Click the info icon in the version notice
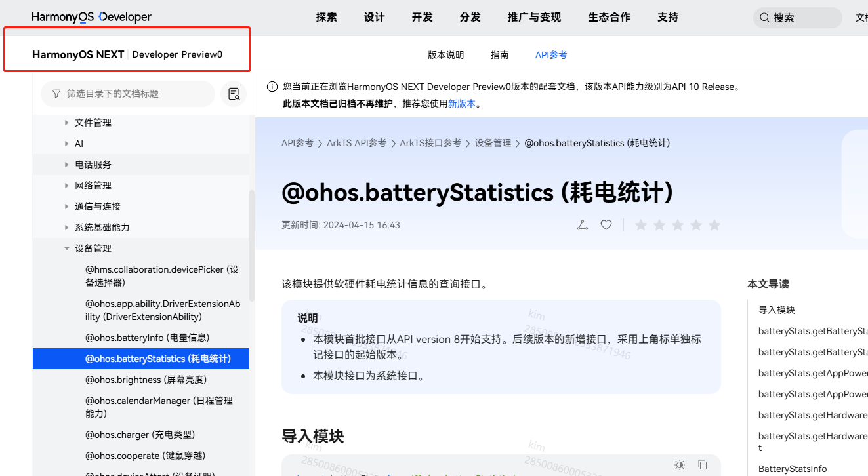868x476 pixels. click(x=272, y=87)
